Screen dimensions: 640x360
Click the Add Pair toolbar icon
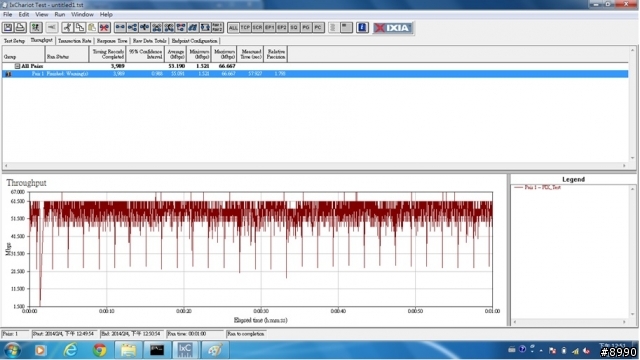pos(120,27)
